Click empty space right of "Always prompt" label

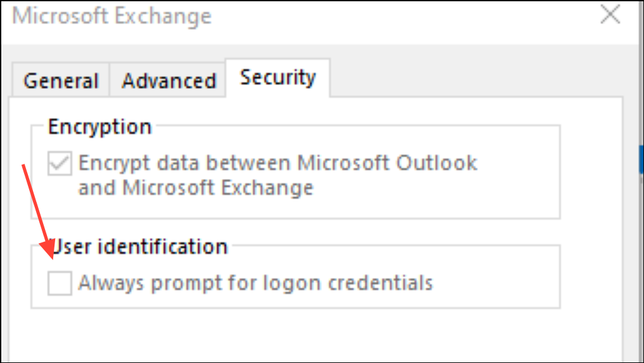pos(494,282)
